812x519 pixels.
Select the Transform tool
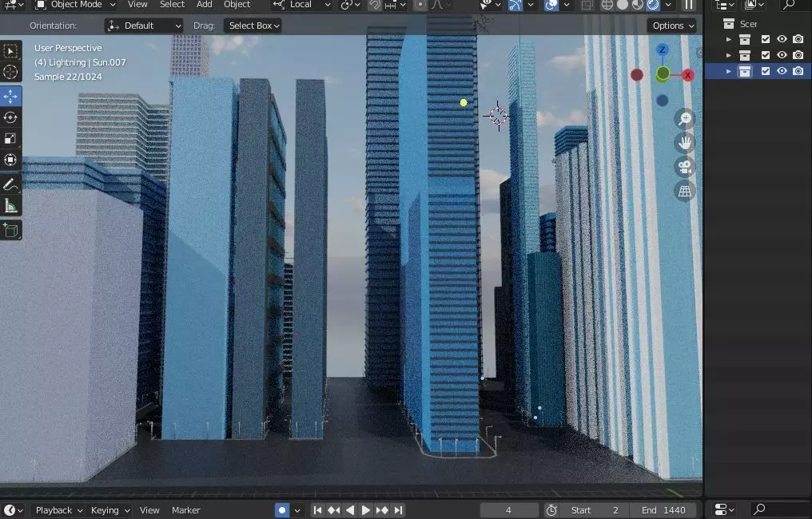click(10, 160)
